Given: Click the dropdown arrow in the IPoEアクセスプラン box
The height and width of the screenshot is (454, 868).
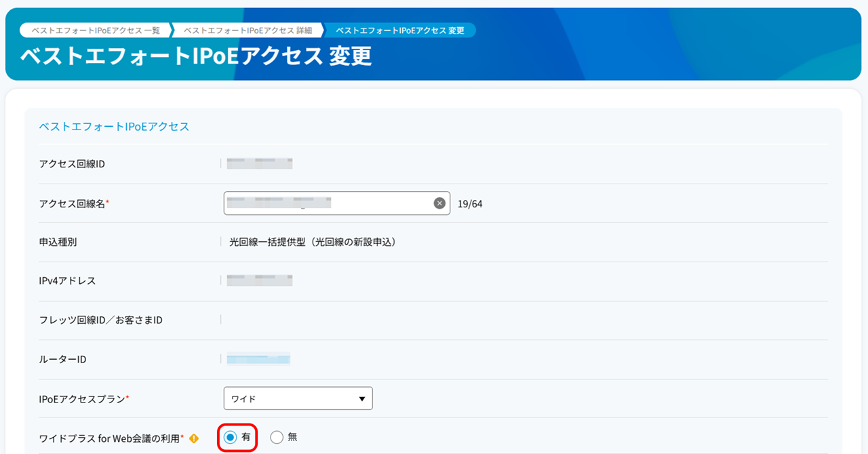Looking at the screenshot, I should (x=362, y=399).
